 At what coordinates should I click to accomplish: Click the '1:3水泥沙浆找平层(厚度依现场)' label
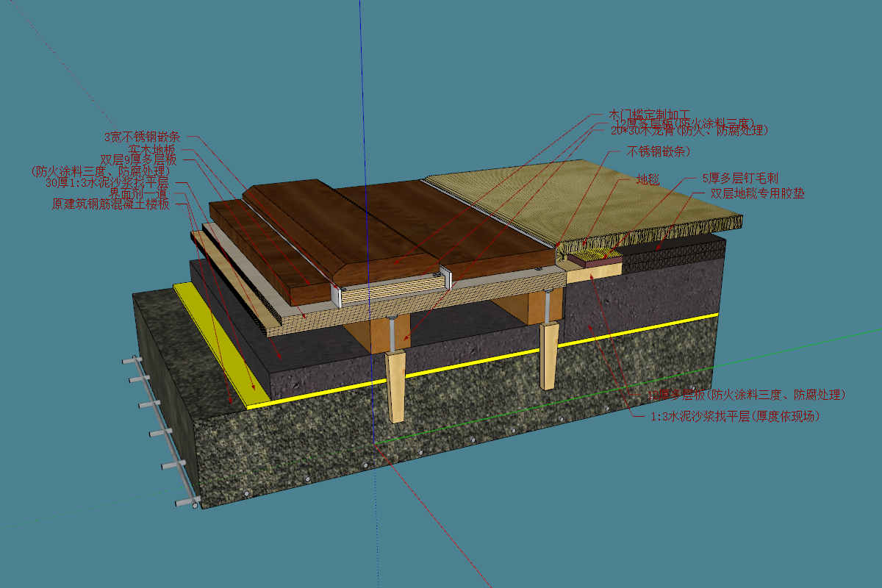click(735, 417)
